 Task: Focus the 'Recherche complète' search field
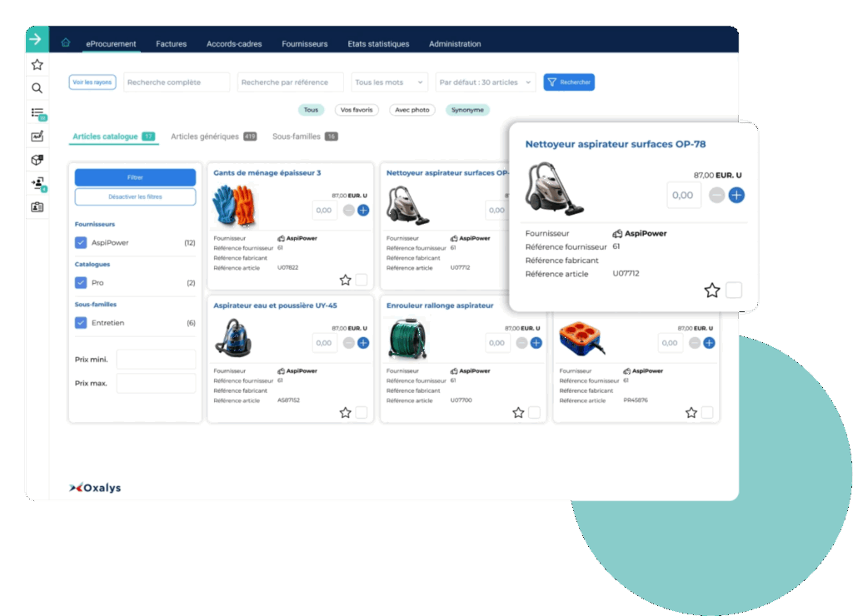click(177, 82)
